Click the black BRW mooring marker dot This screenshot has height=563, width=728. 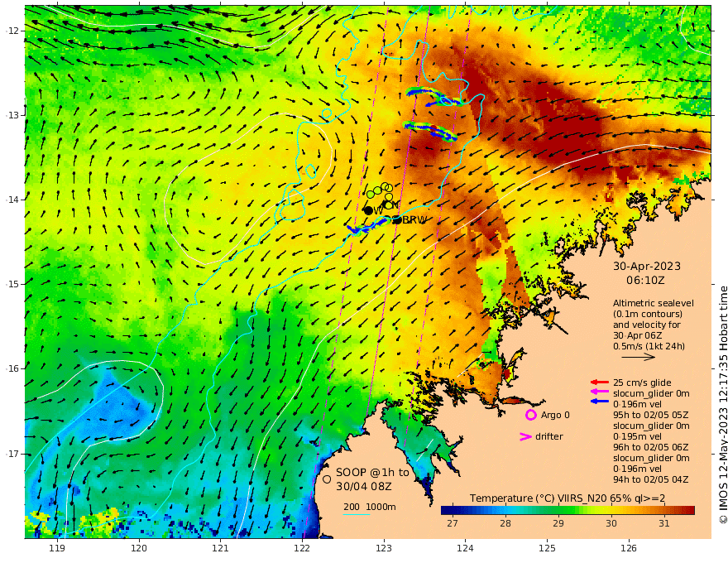click(397, 219)
